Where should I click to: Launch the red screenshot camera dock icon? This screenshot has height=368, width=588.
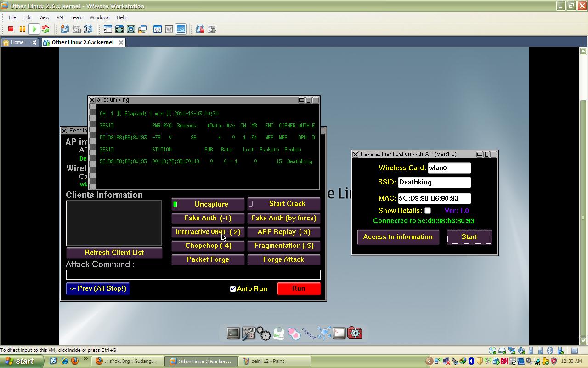[x=355, y=333]
